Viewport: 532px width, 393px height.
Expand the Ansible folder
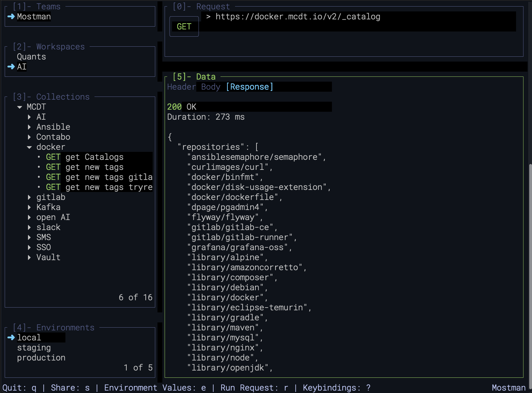pos(29,127)
